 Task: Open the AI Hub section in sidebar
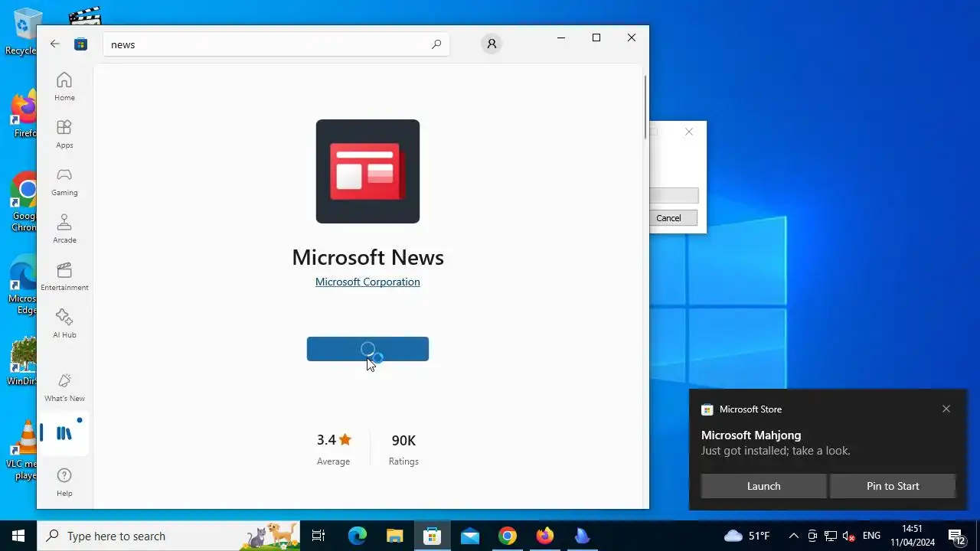[x=64, y=324]
